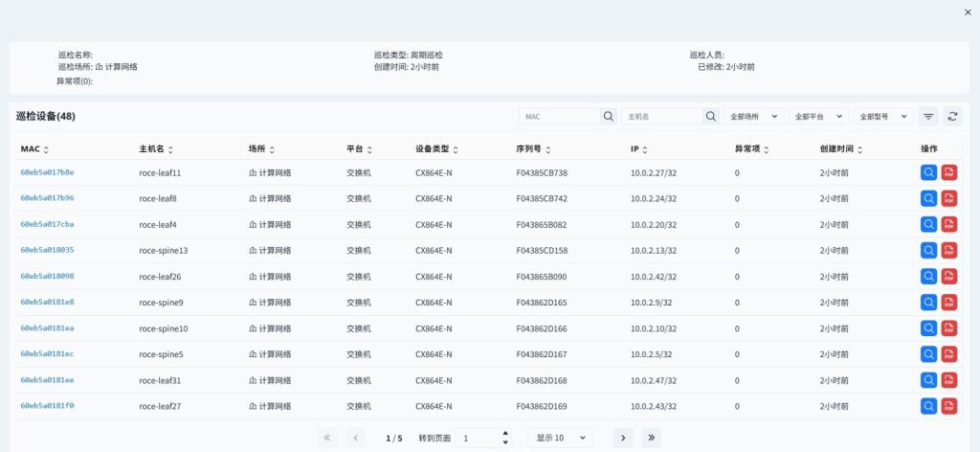Viewport: 980px width, 452px height.
Task: Click the refresh icon above the table
Action: (952, 116)
